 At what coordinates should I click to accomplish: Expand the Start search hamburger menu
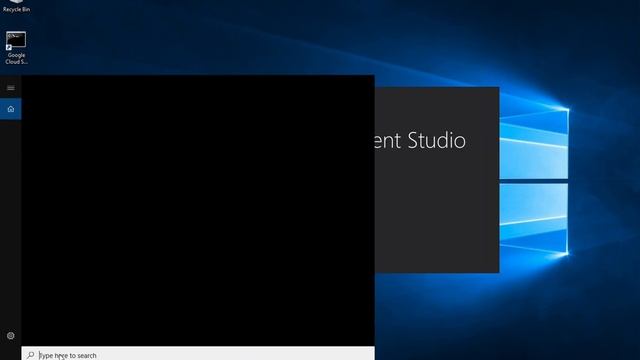click(x=11, y=88)
